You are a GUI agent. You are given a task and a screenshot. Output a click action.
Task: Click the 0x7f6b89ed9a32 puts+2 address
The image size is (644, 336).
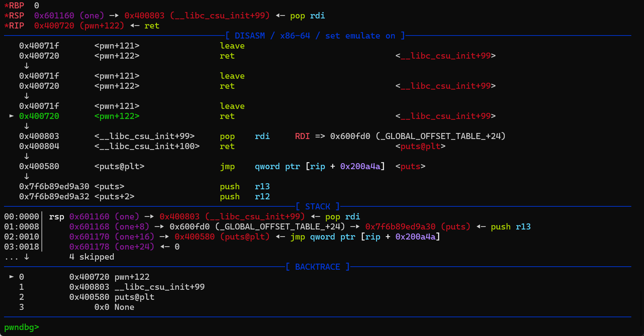54,197
